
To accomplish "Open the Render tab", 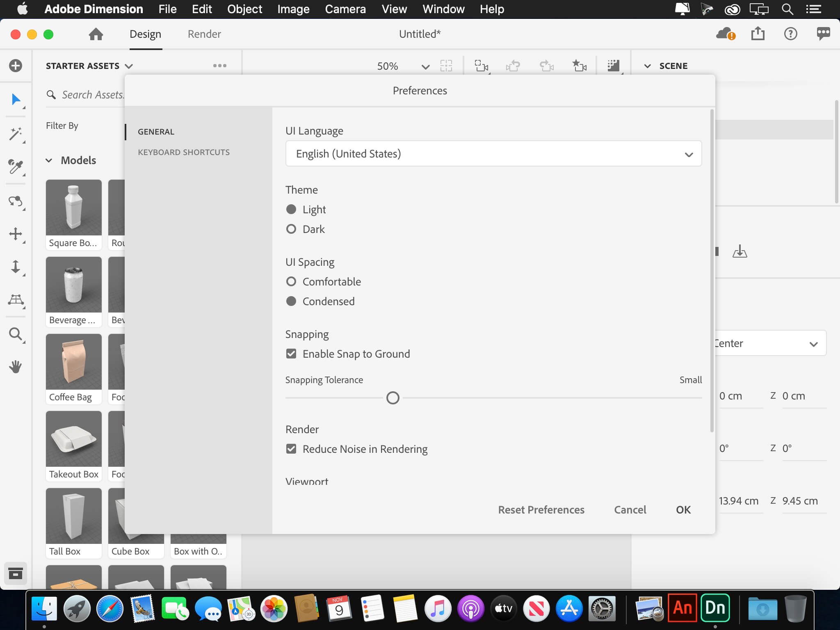I will coord(204,34).
